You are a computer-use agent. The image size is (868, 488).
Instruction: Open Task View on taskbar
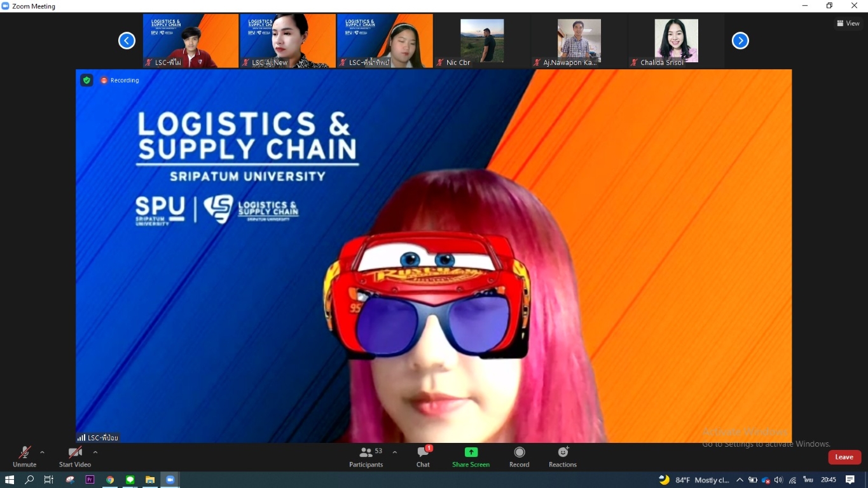pyautogui.click(x=49, y=480)
